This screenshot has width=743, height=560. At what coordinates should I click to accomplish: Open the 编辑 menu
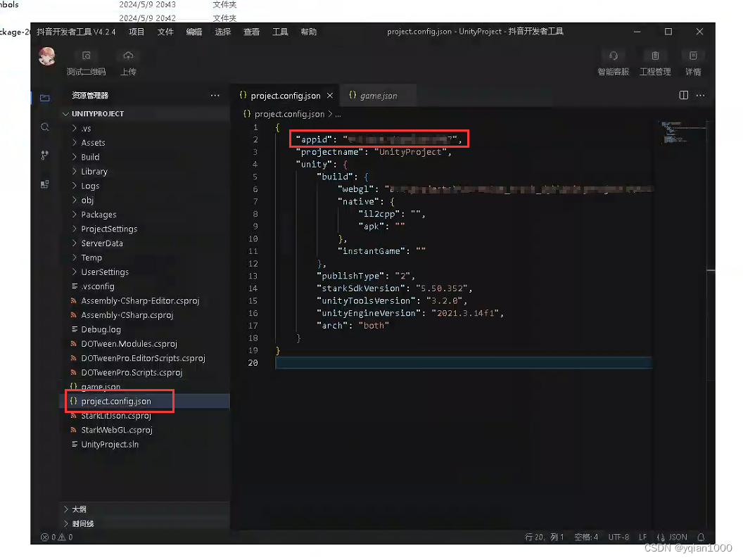[194, 32]
